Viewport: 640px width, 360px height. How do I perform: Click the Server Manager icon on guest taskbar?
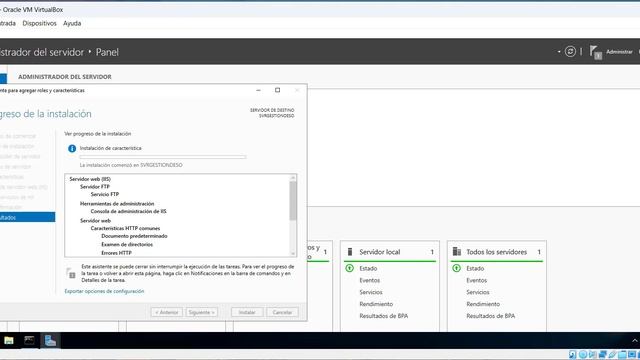click(50, 340)
